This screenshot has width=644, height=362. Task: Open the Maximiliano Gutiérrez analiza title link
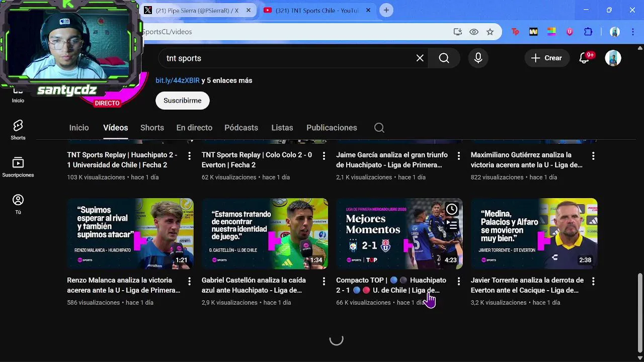click(x=526, y=160)
